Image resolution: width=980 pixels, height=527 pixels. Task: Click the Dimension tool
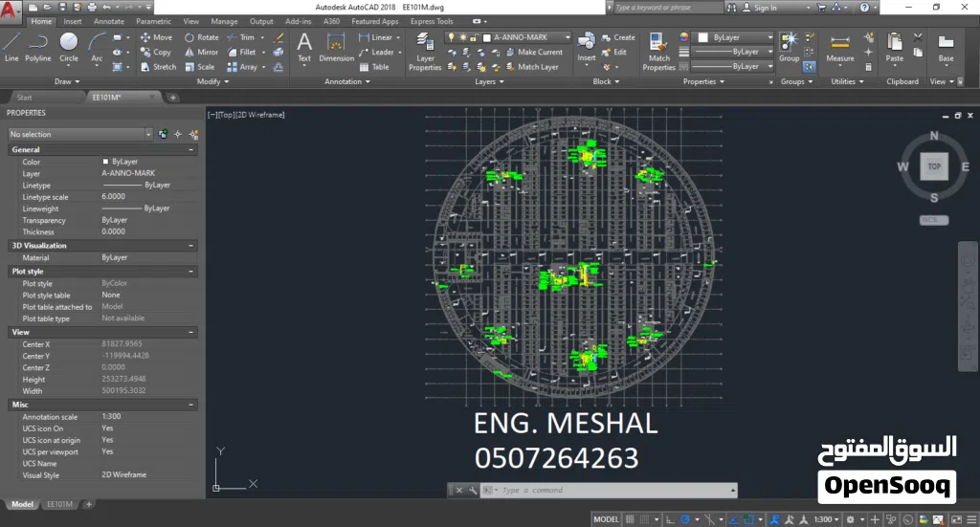[x=336, y=46]
